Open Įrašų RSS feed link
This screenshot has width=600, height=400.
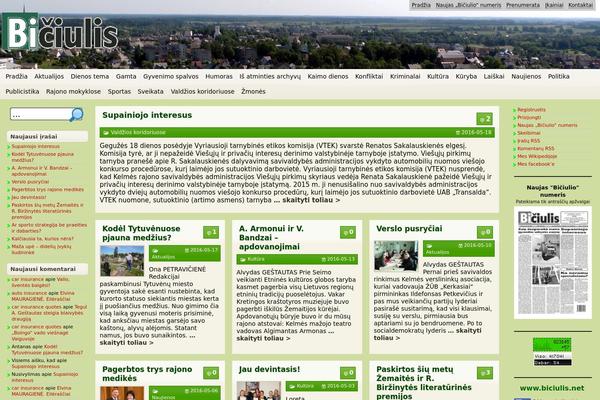coord(528,141)
